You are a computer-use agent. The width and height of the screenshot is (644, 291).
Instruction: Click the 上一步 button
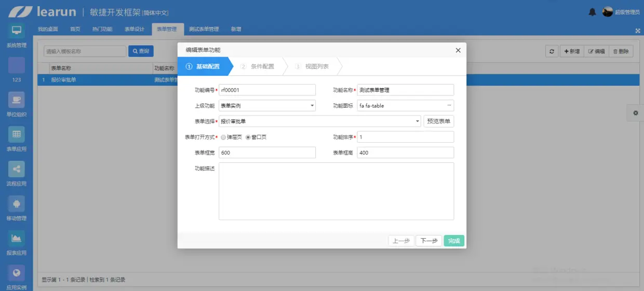401,241
